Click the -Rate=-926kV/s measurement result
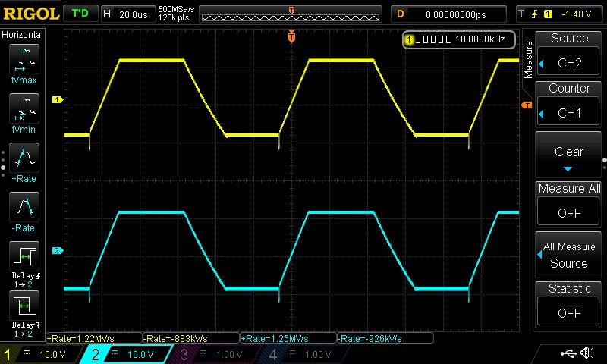 pyautogui.click(x=385, y=338)
